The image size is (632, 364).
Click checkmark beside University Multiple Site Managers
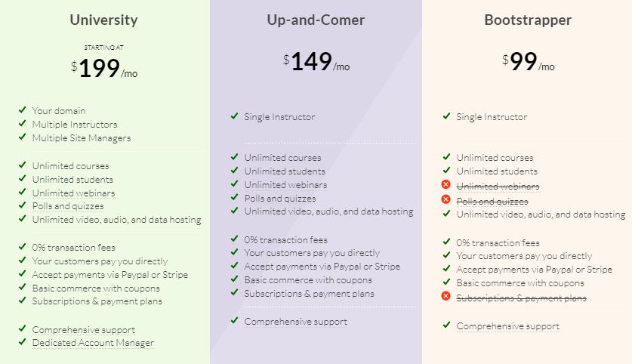(x=23, y=137)
